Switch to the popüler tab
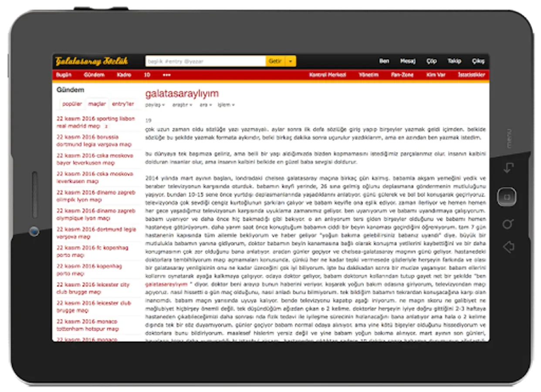The image size is (541, 392). click(72, 104)
